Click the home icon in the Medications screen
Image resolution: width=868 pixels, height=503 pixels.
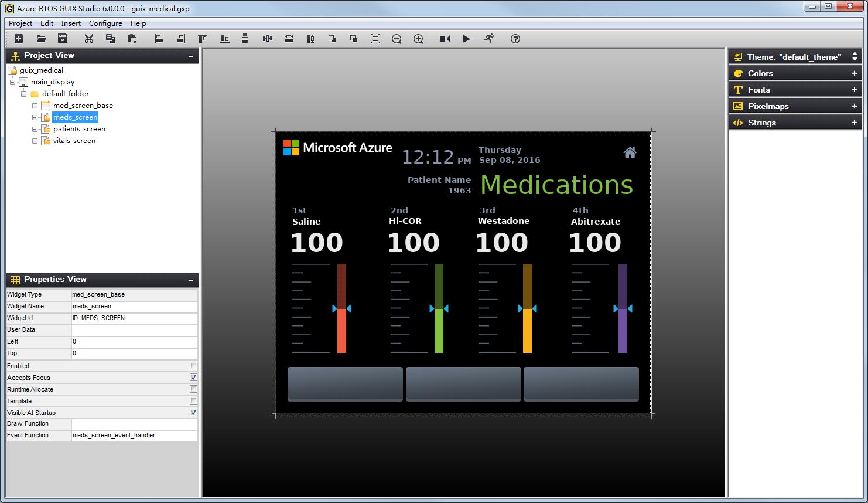(x=630, y=152)
